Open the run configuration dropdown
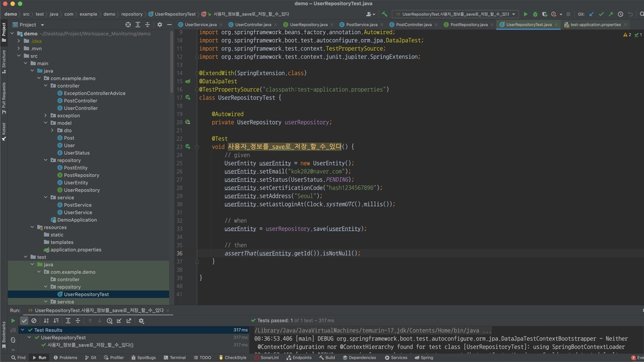This screenshot has width=644, height=362. 455,14
